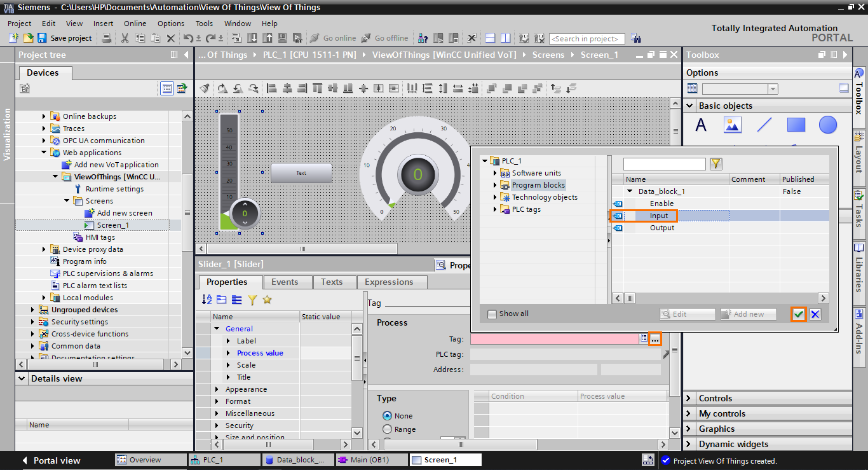Image resolution: width=868 pixels, height=470 pixels.
Task: Open tag browser with the ellipsis button
Action: click(654, 340)
